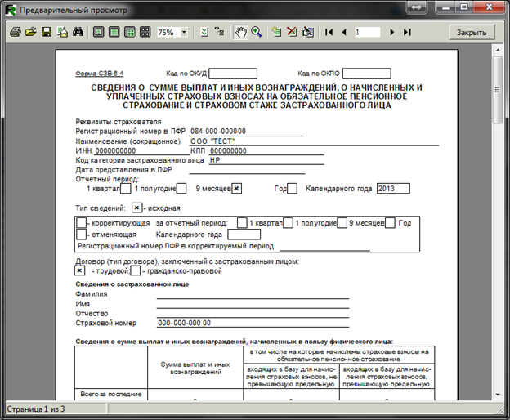Screen dimensions: 510x420
Task: Click the Сумма выплат и иных вознаграждений header
Action: coord(195,368)
